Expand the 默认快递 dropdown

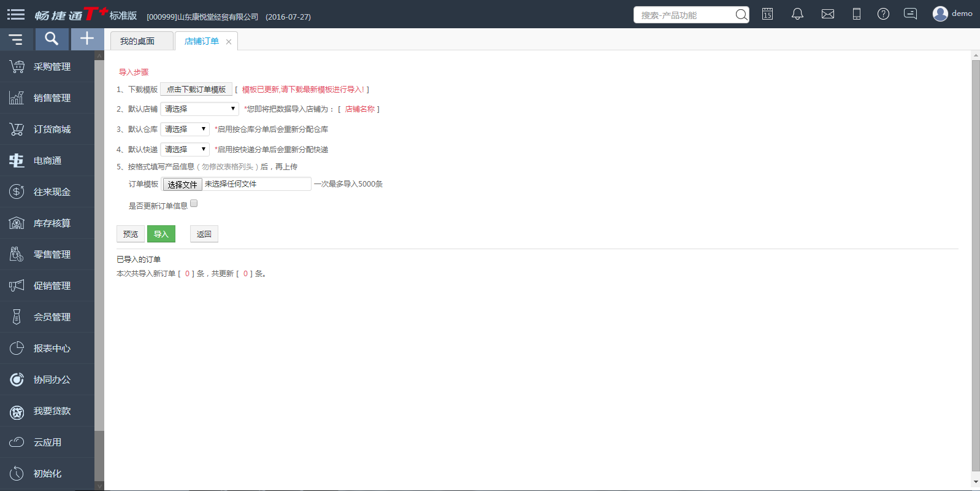[x=185, y=150]
